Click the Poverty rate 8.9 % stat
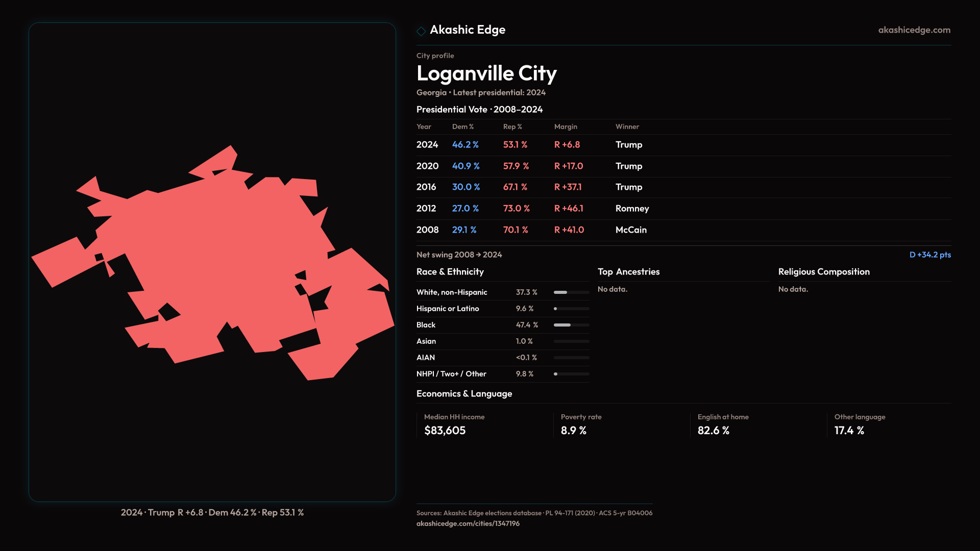 pos(573,431)
